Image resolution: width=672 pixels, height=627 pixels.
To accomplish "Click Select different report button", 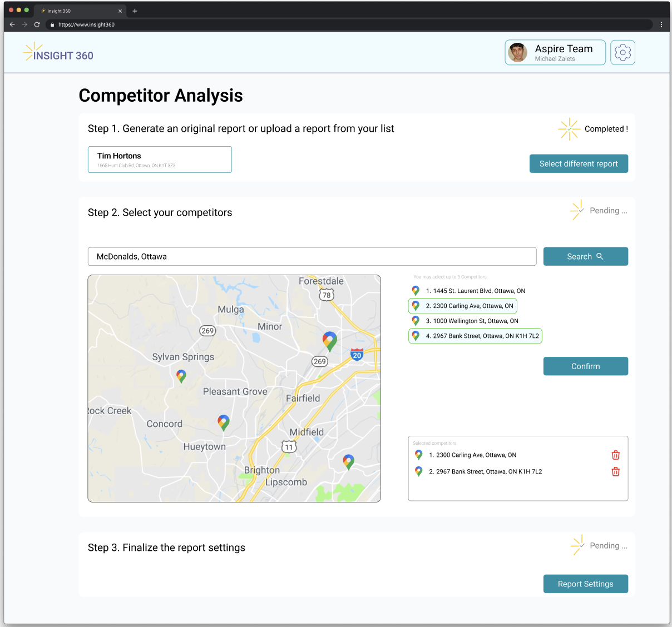I will click(x=579, y=163).
